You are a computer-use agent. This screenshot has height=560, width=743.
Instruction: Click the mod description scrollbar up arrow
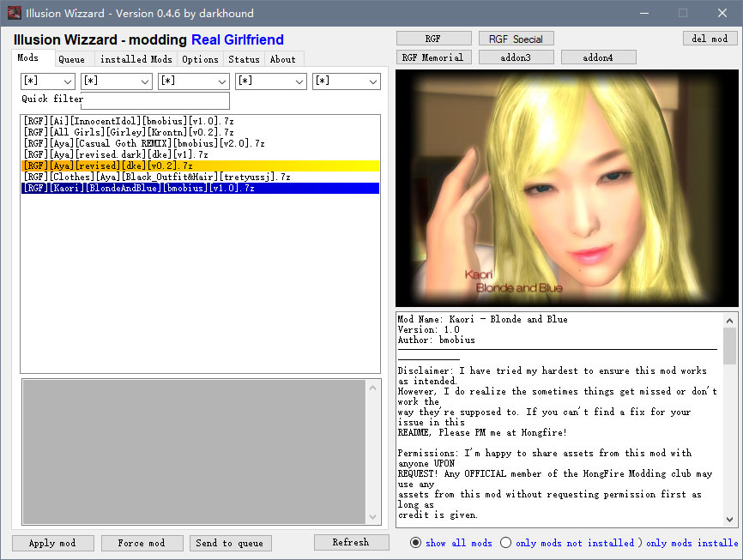[x=730, y=321]
